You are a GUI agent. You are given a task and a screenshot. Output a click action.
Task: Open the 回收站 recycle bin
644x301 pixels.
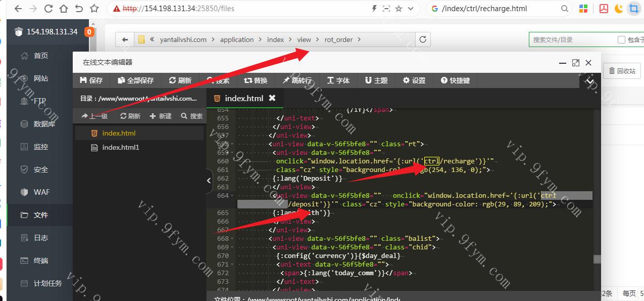[622, 71]
